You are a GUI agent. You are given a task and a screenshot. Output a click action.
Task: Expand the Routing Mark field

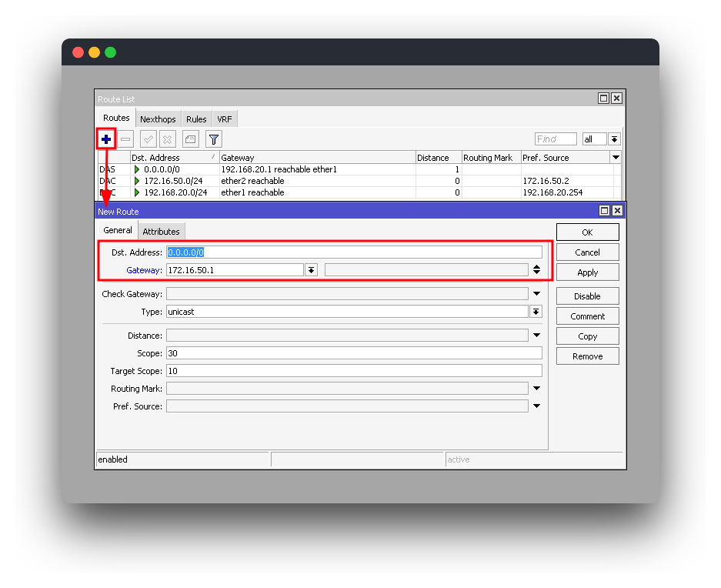pyautogui.click(x=536, y=389)
